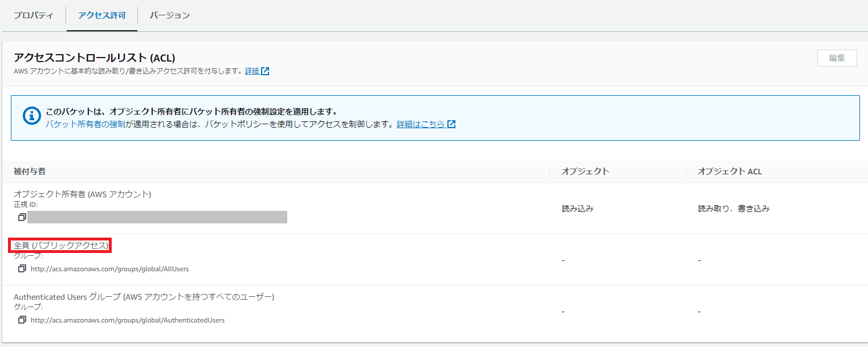Click 全員 (パブリックアクセス) label
This screenshot has width=868, height=347.
click(61, 245)
